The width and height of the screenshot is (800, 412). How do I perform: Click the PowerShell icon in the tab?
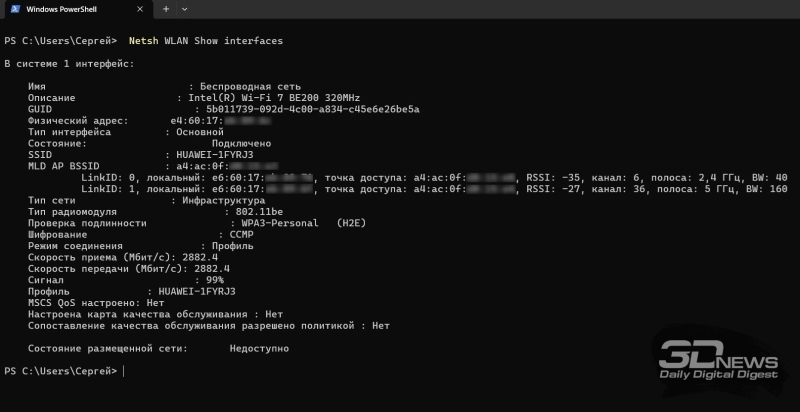[x=17, y=9]
